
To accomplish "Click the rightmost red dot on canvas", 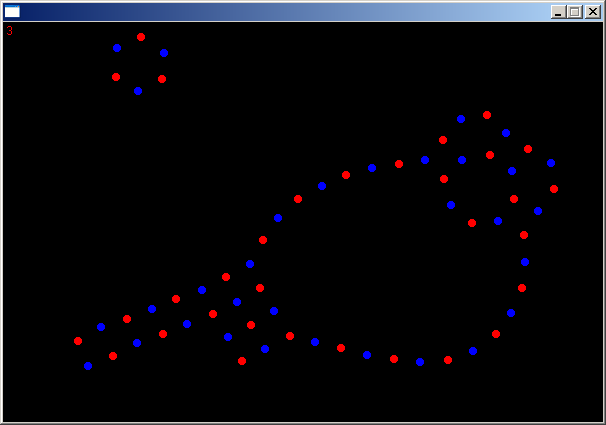I will (x=554, y=189).
